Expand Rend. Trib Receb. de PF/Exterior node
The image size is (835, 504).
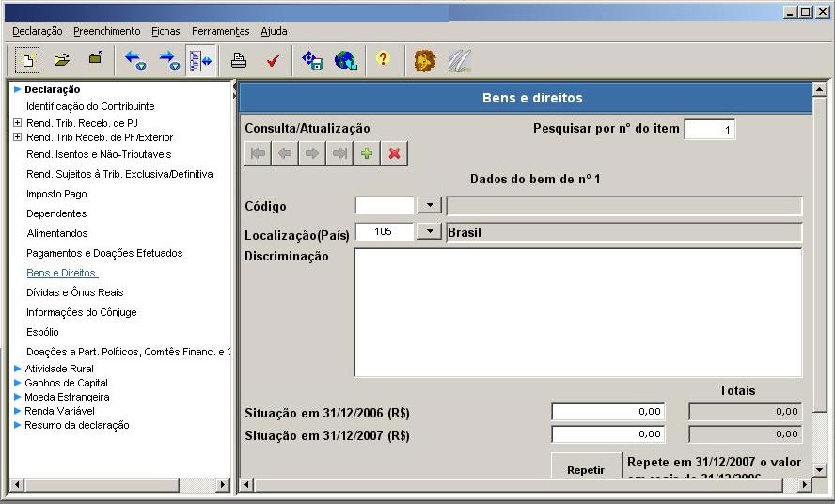click(17, 137)
